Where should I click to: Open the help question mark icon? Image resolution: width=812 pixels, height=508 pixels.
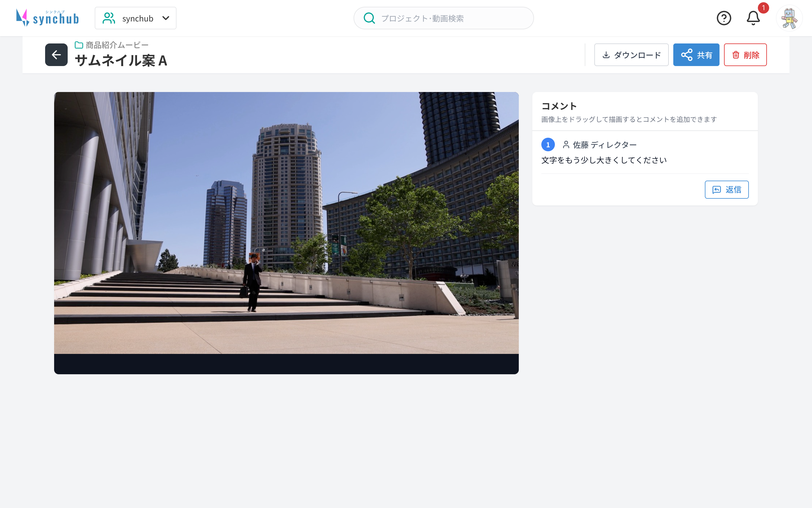(x=724, y=18)
